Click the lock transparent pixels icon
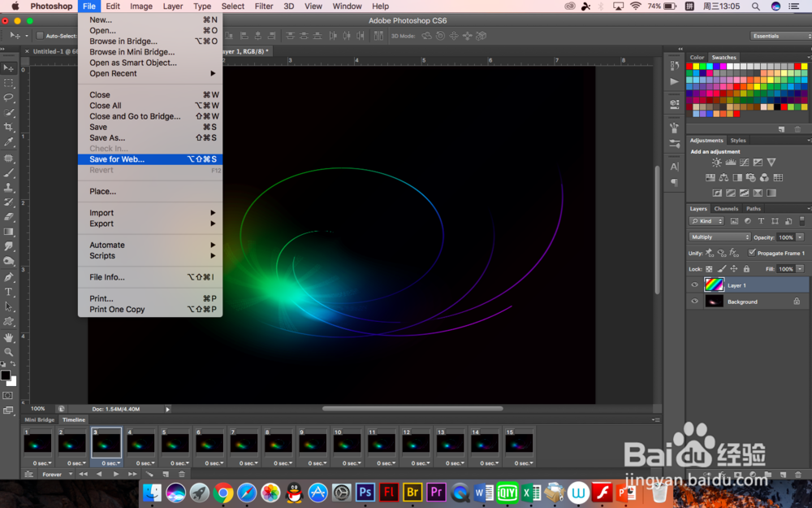The width and height of the screenshot is (812, 508). click(x=709, y=269)
